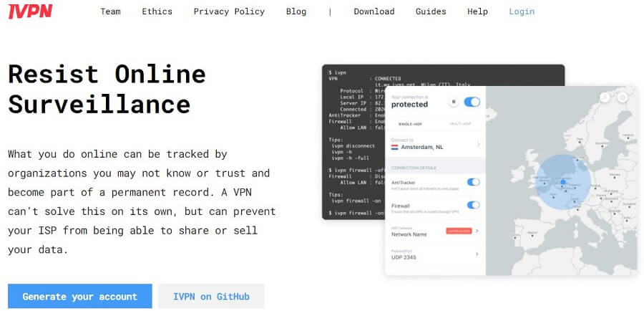The width and height of the screenshot is (644, 311).
Task: Open the account icon on map
Action: click(605, 97)
